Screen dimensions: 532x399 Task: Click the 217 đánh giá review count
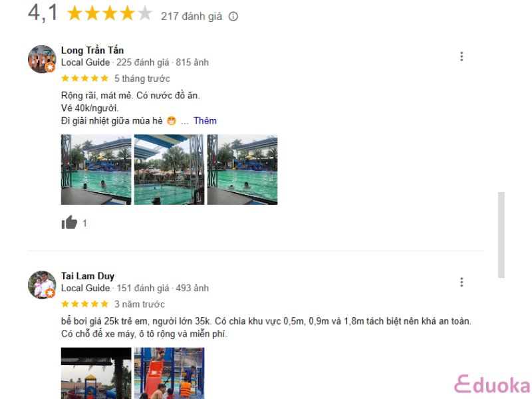(192, 16)
